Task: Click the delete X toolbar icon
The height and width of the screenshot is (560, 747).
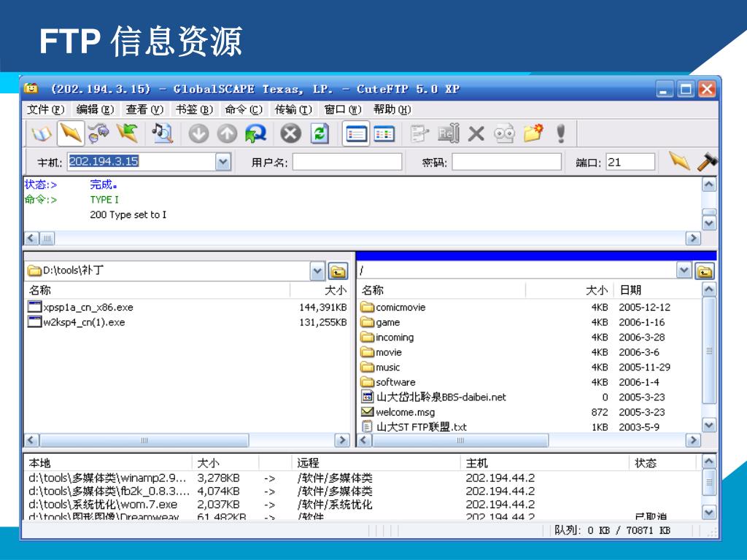Action: coord(476,134)
